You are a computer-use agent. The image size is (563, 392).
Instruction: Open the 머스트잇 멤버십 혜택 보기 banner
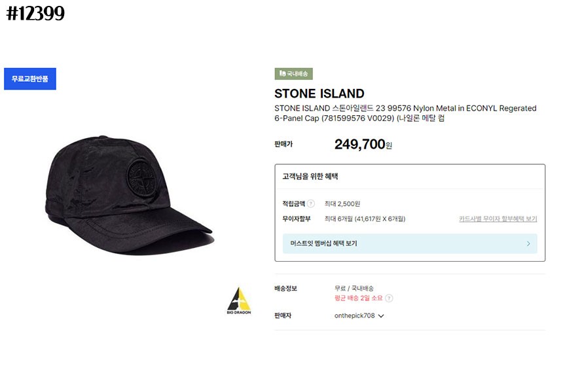pyautogui.click(x=410, y=243)
